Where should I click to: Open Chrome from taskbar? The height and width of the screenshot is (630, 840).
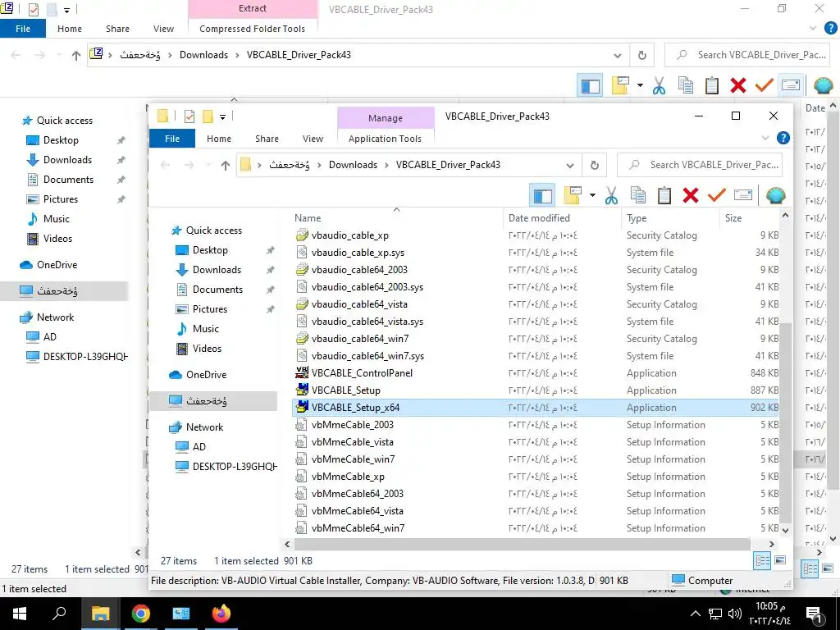(141, 614)
